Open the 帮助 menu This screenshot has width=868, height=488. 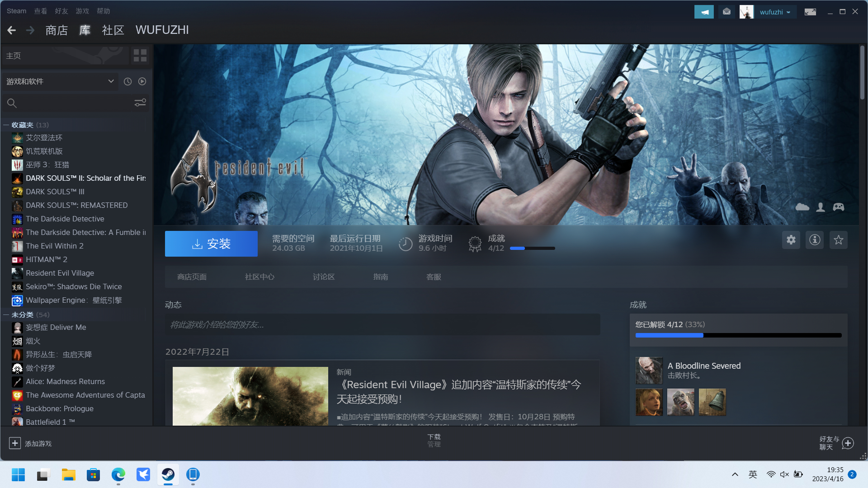103,11
